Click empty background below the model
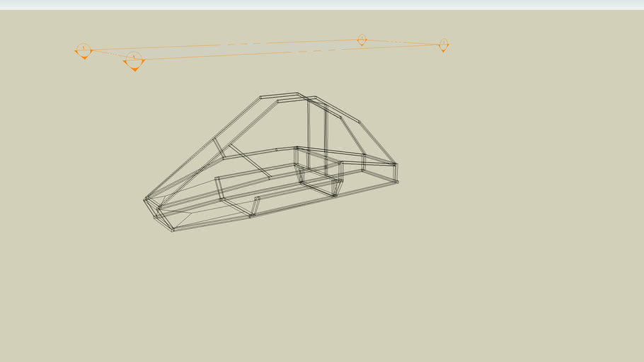The width and height of the screenshot is (644, 362). (x=318, y=297)
